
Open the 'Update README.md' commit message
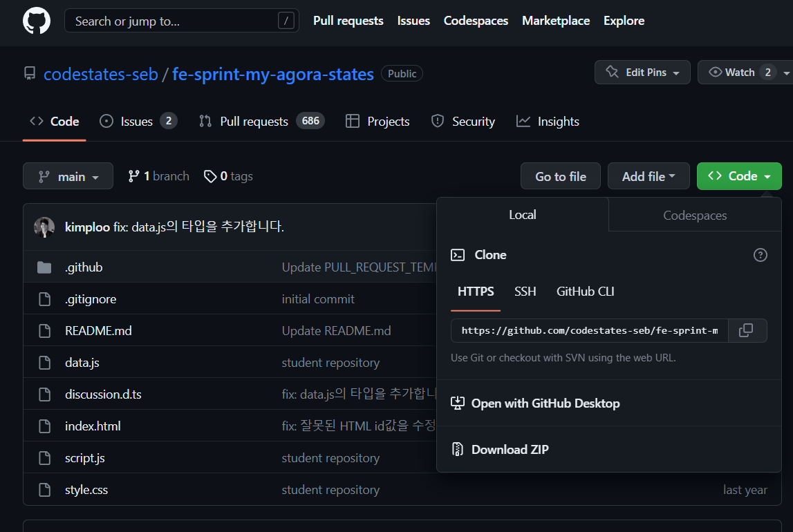pyautogui.click(x=336, y=331)
